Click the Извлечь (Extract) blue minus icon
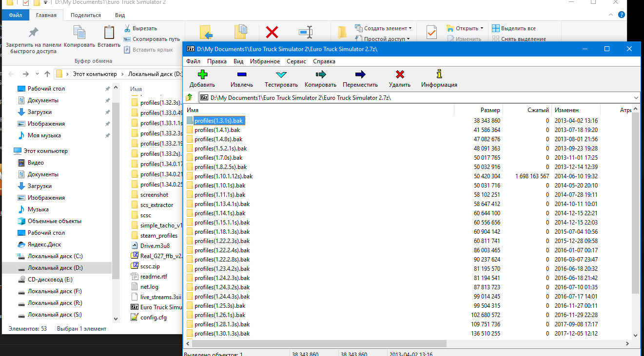The image size is (644, 356). coord(242,75)
